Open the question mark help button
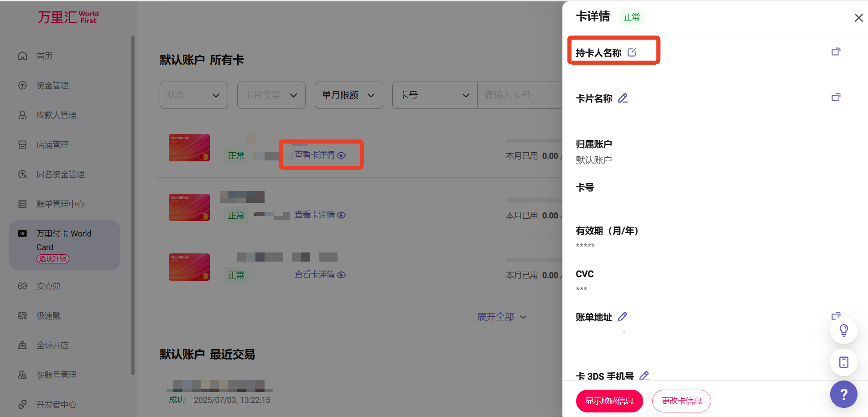 pyautogui.click(x=844, y=394)
